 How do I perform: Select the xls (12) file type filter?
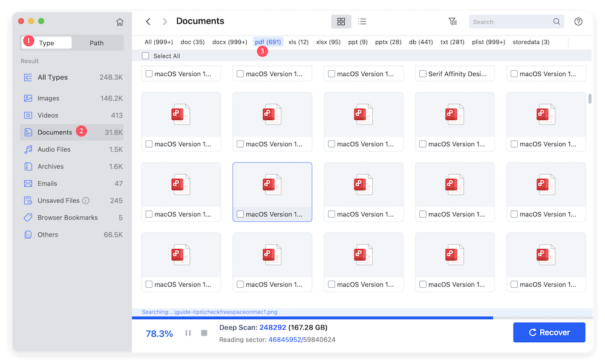point(298,42)
